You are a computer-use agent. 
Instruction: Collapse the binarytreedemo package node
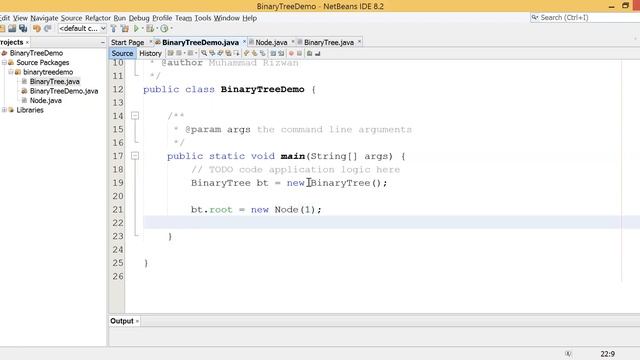click(x=11, y=72)
